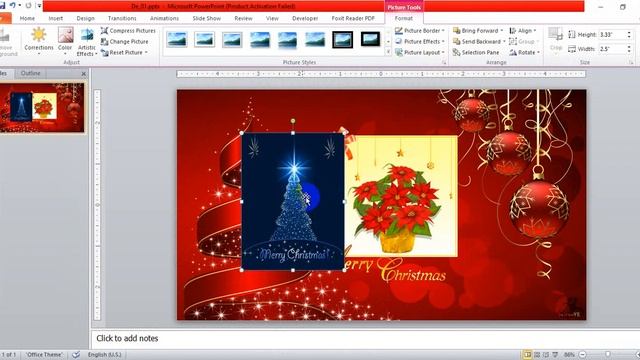Open Picture Effects dropdown

pyautogui.click(x=420, y=42)
